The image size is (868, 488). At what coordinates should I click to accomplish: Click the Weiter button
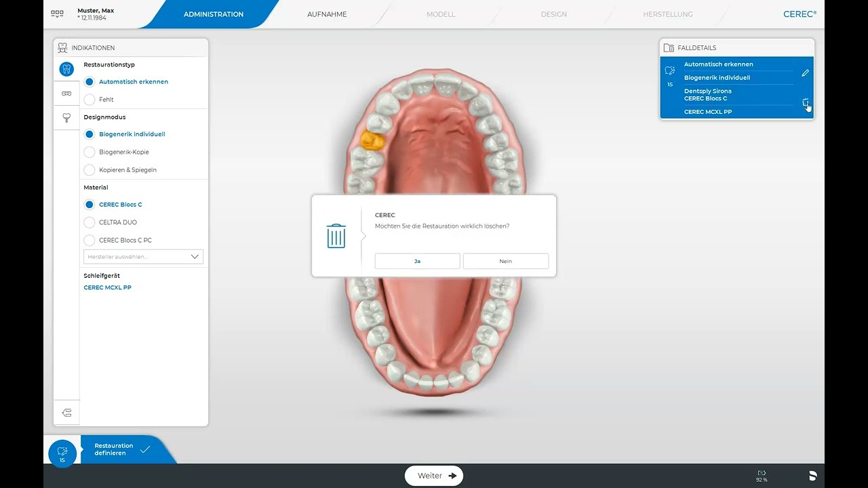coord(434,476)
